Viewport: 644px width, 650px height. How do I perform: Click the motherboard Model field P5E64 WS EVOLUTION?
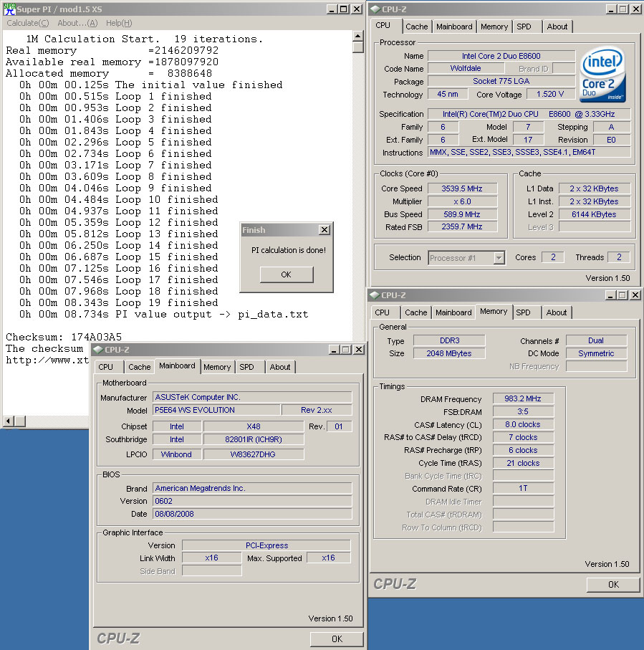point(216,410)
